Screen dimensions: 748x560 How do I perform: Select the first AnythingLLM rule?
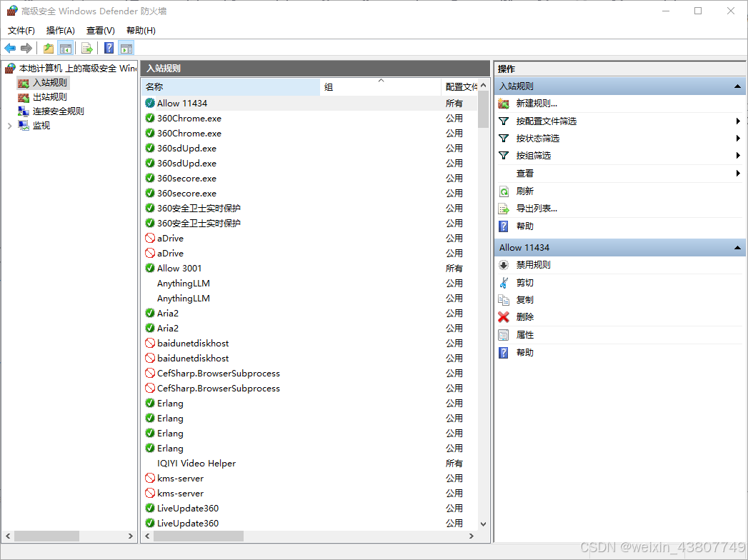309,284
